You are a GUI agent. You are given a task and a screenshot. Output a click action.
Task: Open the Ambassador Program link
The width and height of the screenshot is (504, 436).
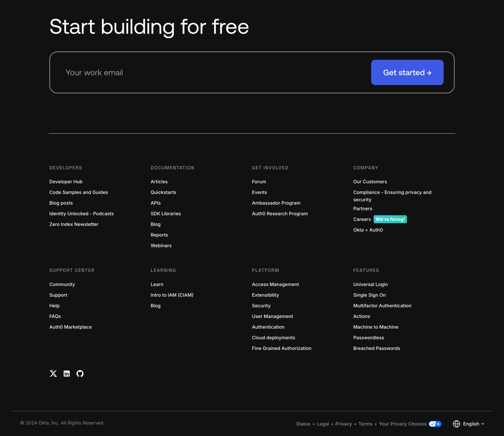(x=276, y=203)
